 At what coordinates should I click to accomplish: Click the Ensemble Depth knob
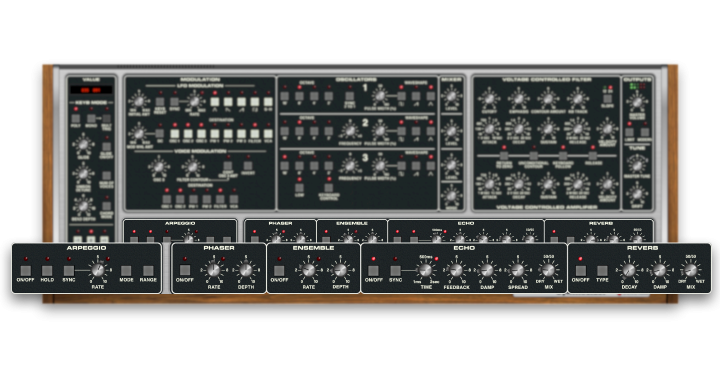point(340,270)
